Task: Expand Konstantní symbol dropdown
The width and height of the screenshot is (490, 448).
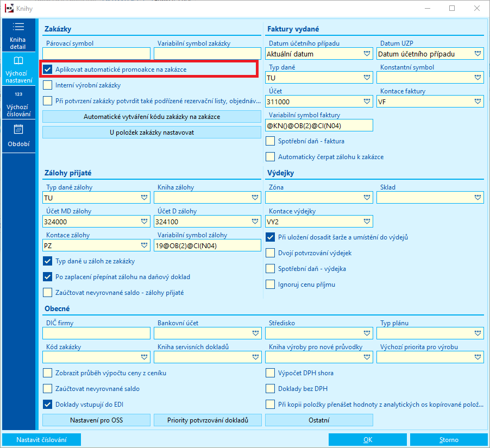Action: tap(478, 78)
